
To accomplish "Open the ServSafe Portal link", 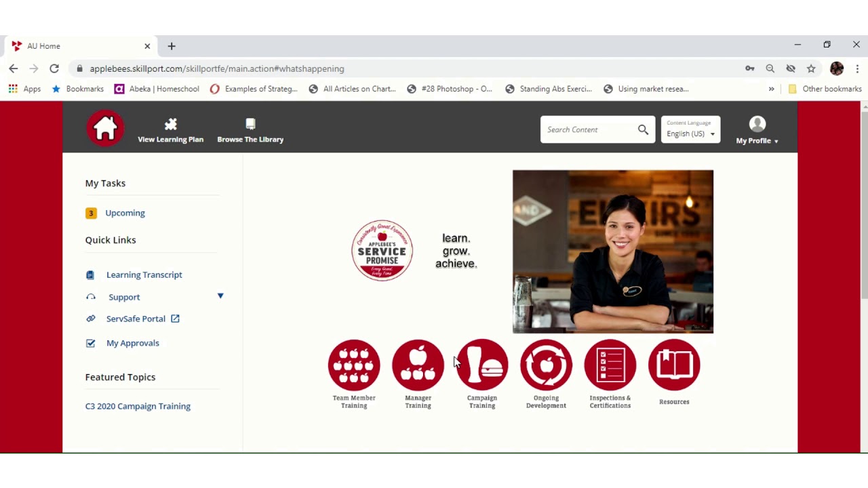I will pyautogui.click(x=136, y=319).
